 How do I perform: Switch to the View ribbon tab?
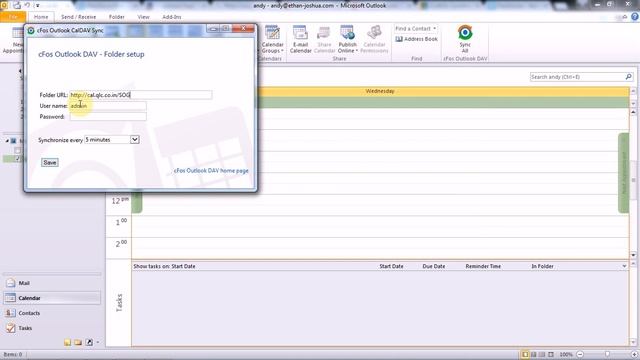[143, 17]
